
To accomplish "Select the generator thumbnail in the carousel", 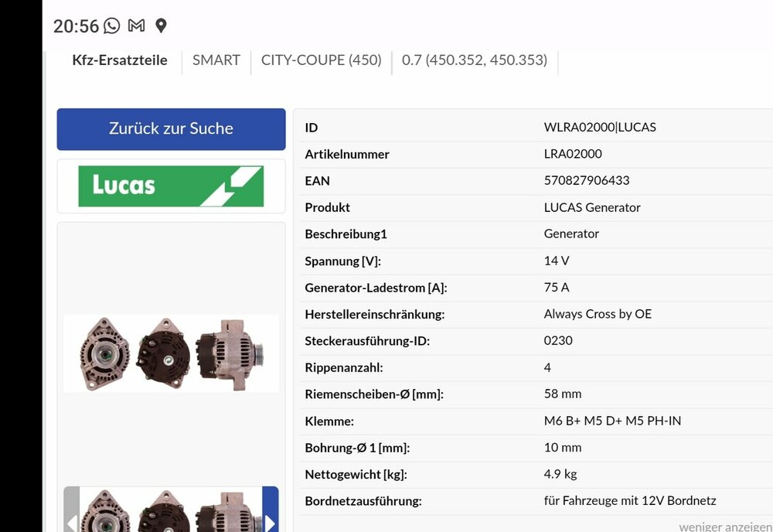I will (171, 512).
